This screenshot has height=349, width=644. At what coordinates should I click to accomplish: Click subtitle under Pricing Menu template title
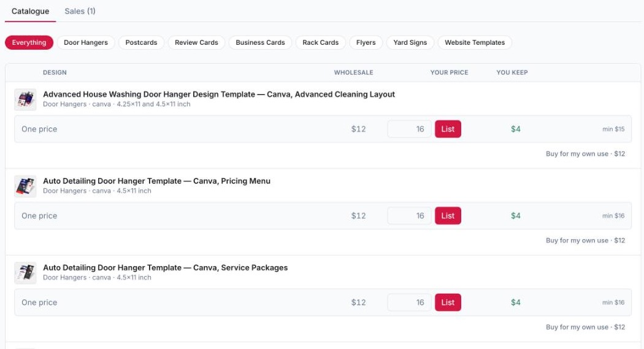[x=97, y=191]
